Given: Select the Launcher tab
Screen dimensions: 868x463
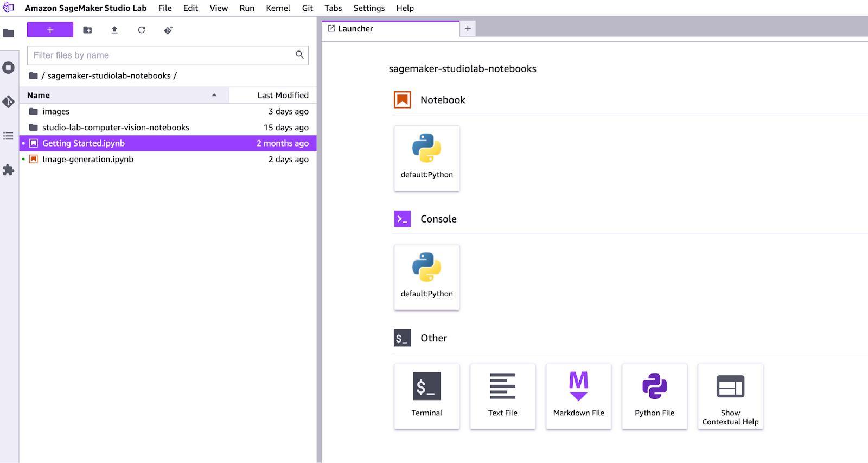Looking at the screenshot, I should 391,29.
